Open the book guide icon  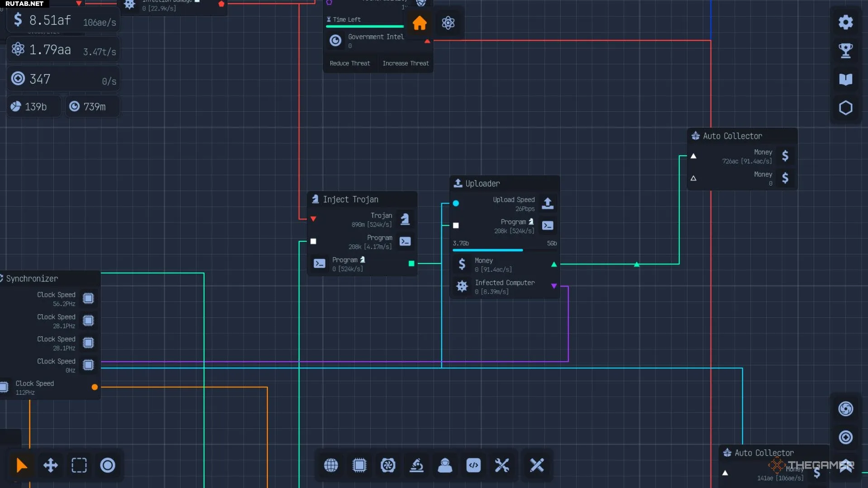tap(845, 80)
